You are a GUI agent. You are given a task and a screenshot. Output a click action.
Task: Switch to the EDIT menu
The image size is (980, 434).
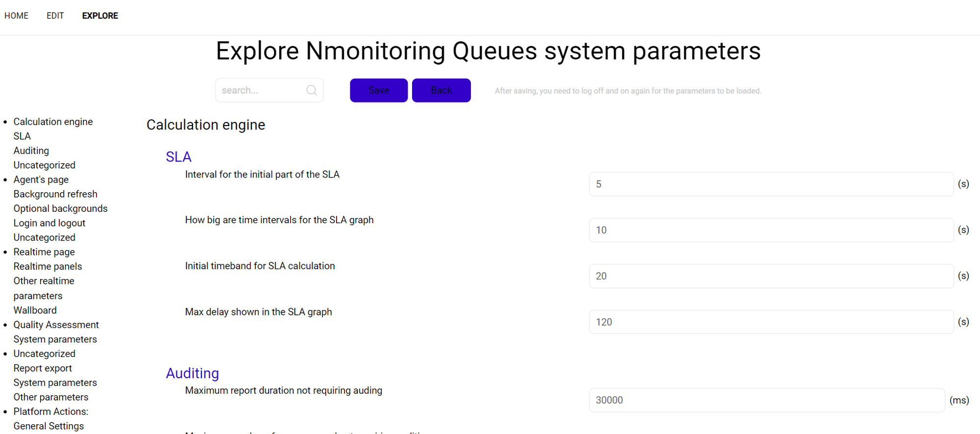[55, 16]
